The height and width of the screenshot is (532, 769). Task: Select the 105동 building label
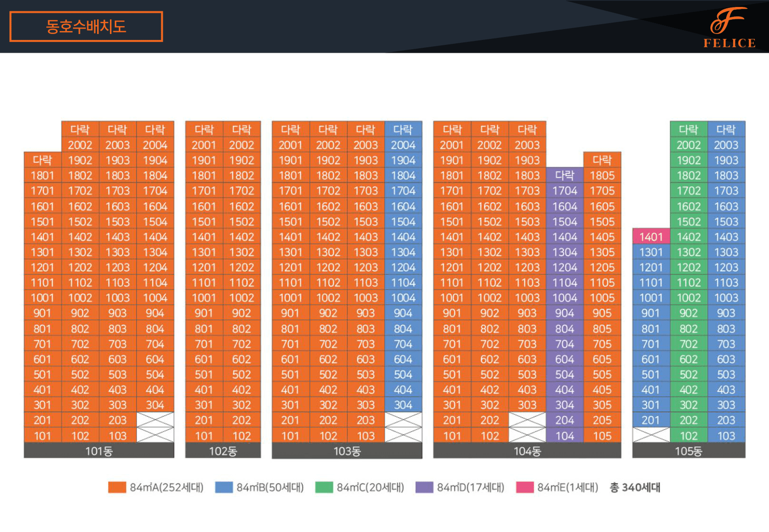(x=689, y=451)
